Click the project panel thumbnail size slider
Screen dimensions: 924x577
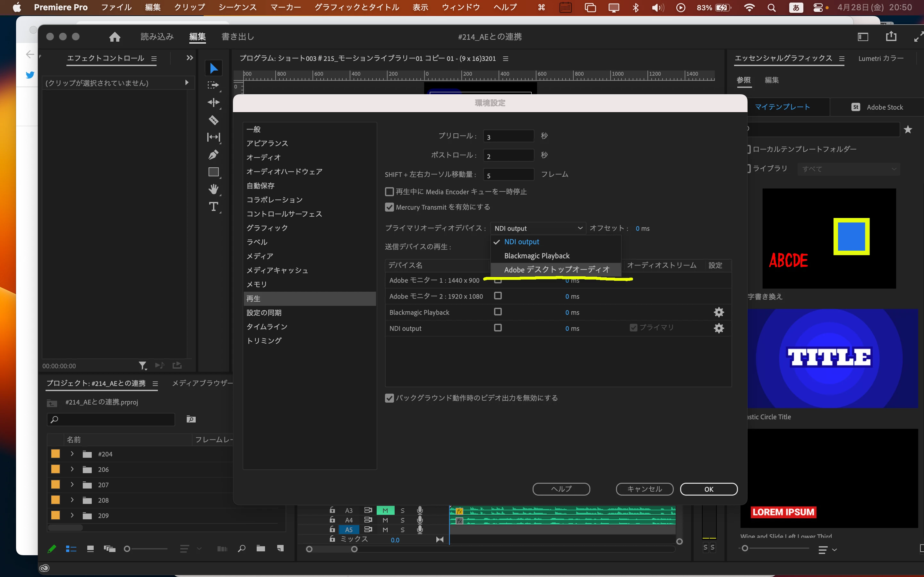pos(127,549)
